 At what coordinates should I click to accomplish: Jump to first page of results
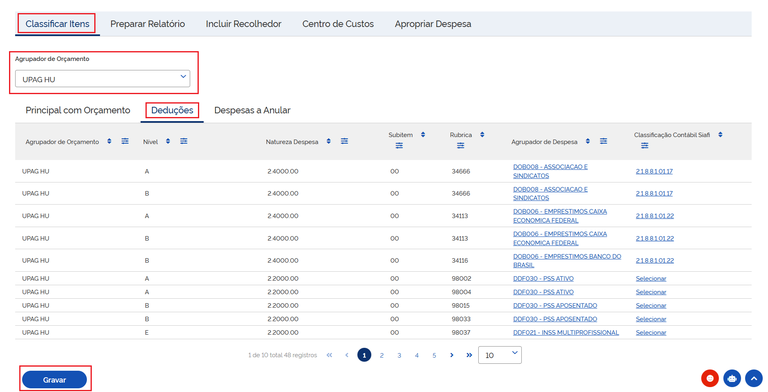329,355
